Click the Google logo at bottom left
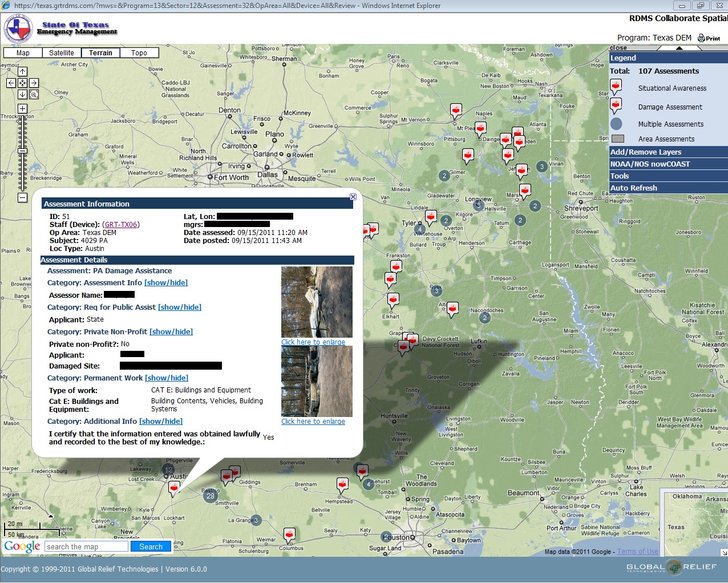 click(x=22, y=546)
